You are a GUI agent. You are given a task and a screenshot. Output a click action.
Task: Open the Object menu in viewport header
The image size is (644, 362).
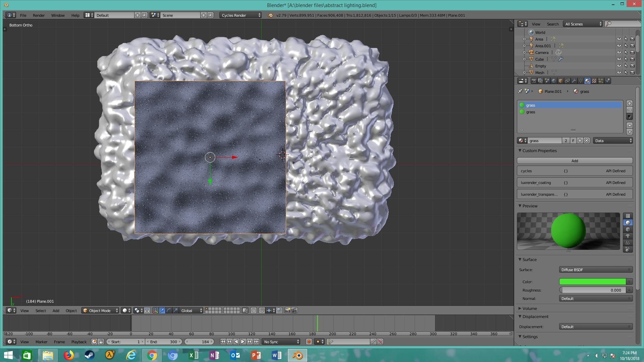click(x=71, y=311)
